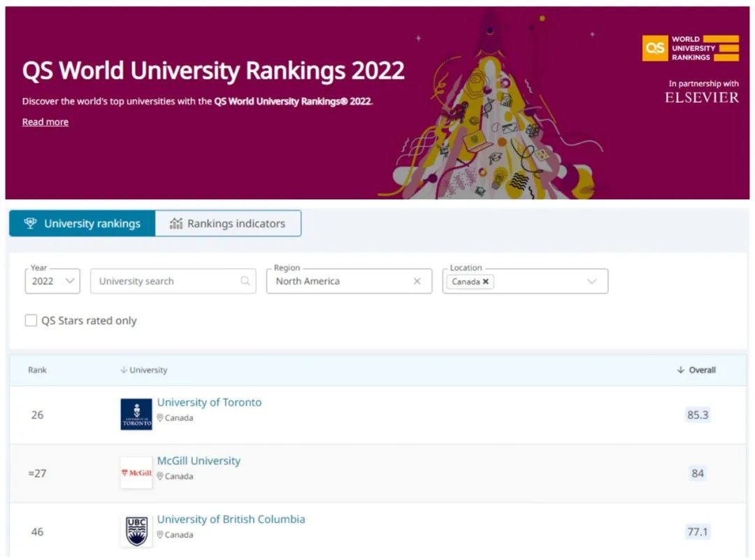755x560 pixels.
Task: Expand the Location dropdown arrow
Action: click(592, 281)
